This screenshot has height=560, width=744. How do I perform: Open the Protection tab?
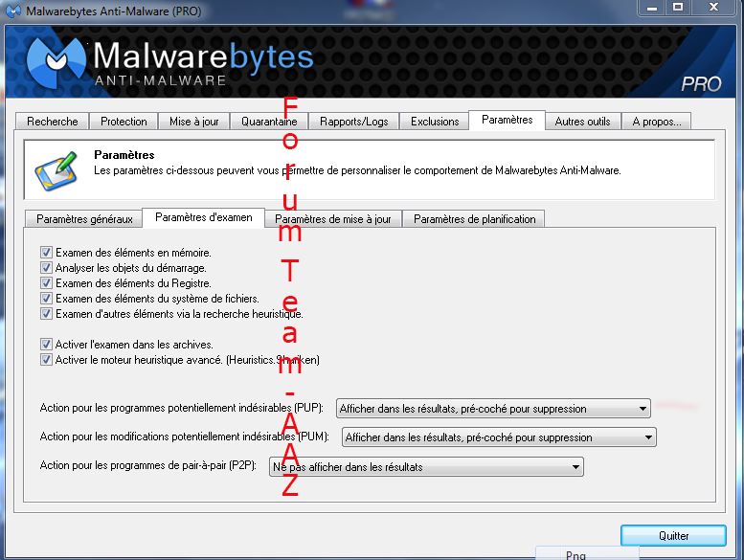click(124, 122)
